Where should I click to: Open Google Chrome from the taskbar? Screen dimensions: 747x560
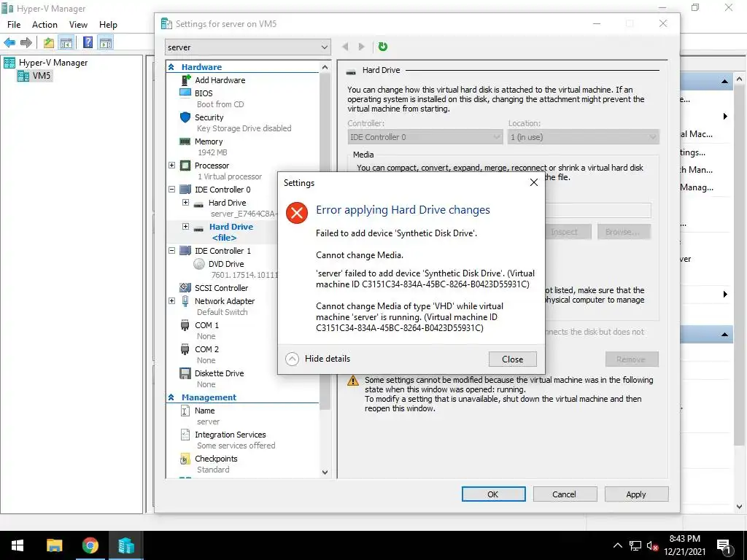click(x=90, y=545)
